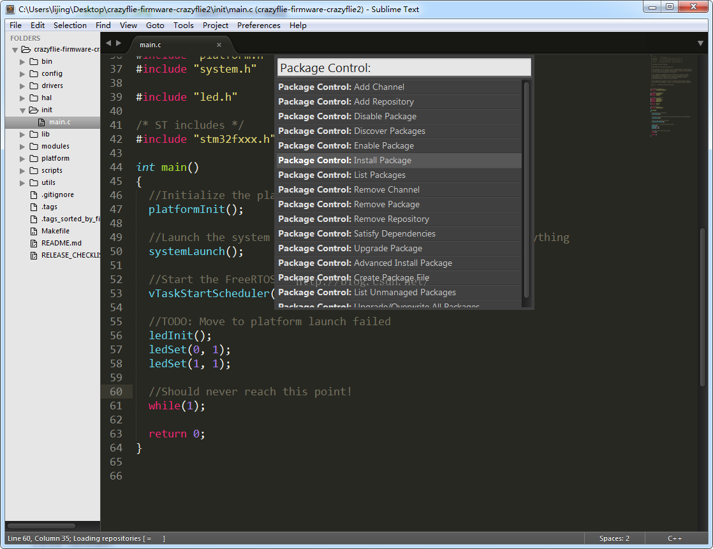The width and height of the screenshot is (713, 549).
Task: Open the Makefile file
Action: point(55,231)
